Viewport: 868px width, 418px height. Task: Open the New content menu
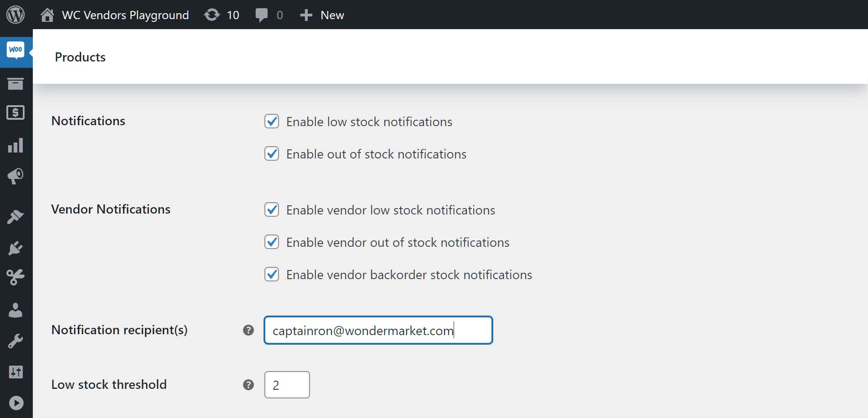pos(332,15)
